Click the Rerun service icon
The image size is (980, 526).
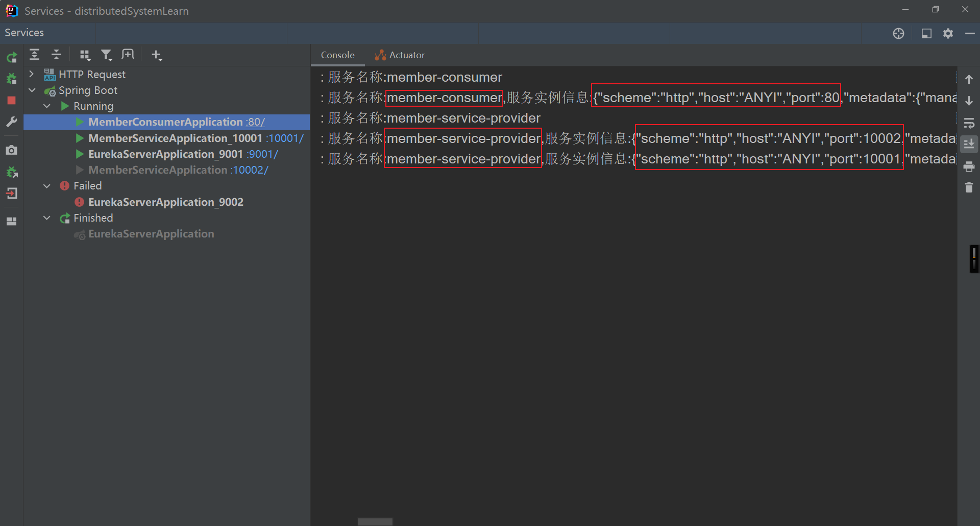pos(11,57)
